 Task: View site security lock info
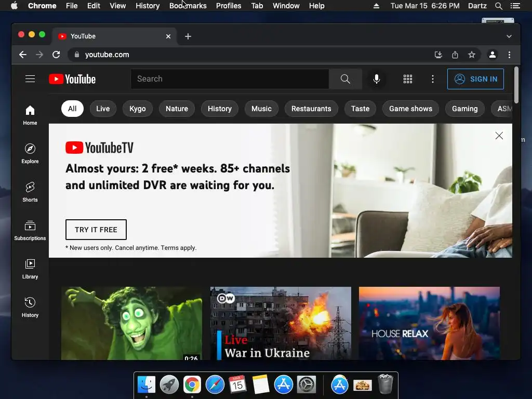click(x=77, y=55)
